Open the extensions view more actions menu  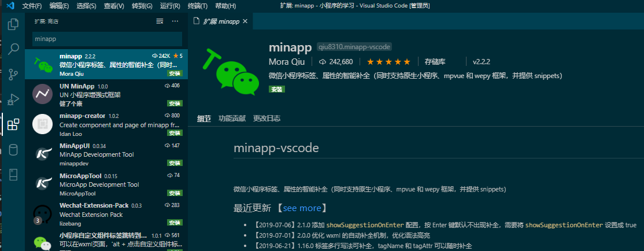tap(175, 21)
